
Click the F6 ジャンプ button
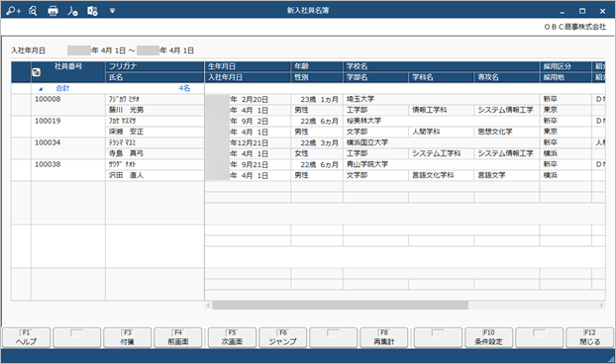point(283,337)
